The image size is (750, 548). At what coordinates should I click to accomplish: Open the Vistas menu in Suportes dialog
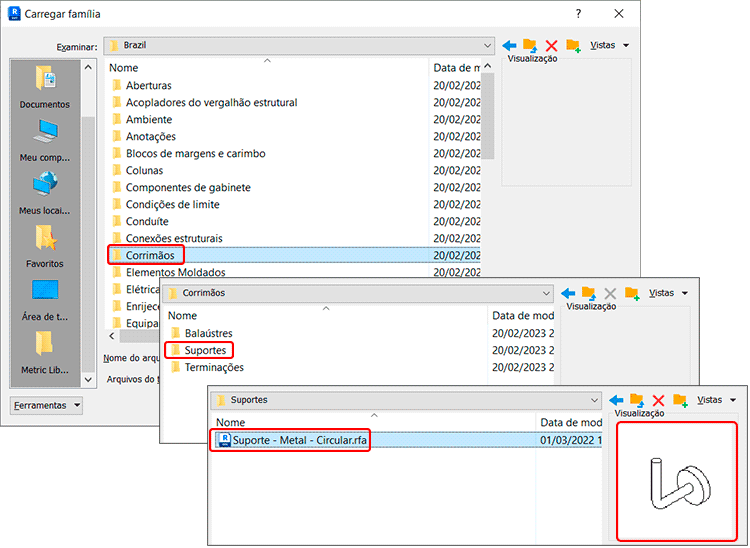714,400
